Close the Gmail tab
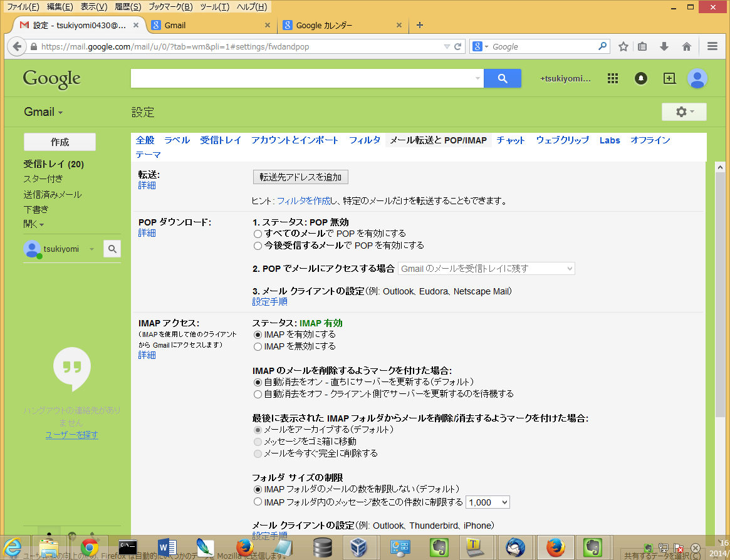Screen dimensions: 730x560 coord(267,25)
